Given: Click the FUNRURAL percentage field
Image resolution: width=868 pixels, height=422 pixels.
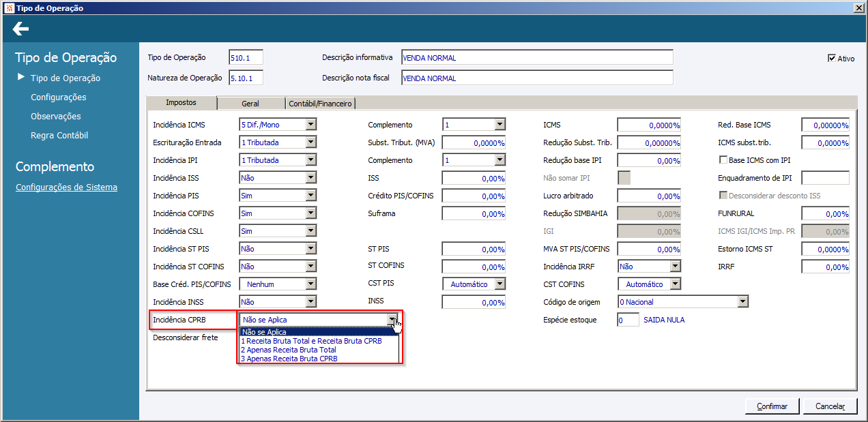Looking at the screenshot, I should click(825, 214).
